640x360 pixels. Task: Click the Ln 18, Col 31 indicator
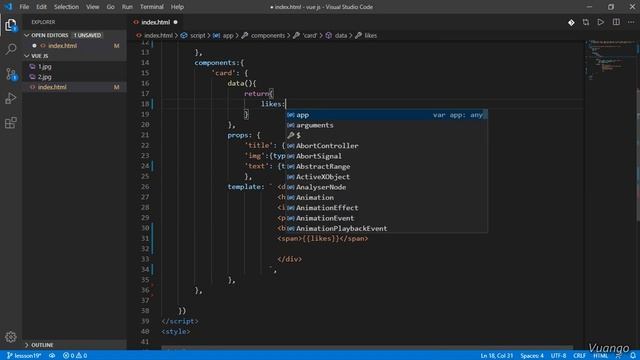(497, 356)
